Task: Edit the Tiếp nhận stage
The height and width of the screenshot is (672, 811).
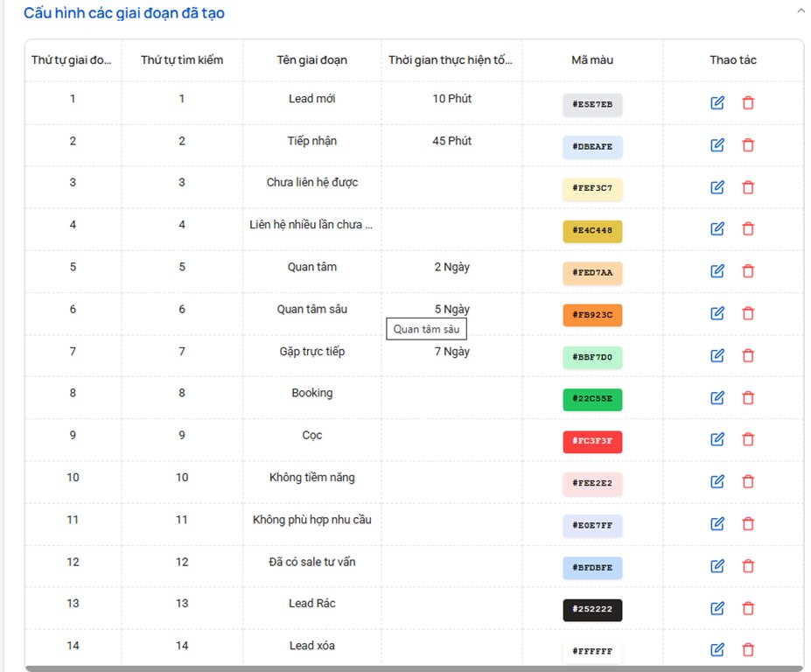Action: coord(717,145)
